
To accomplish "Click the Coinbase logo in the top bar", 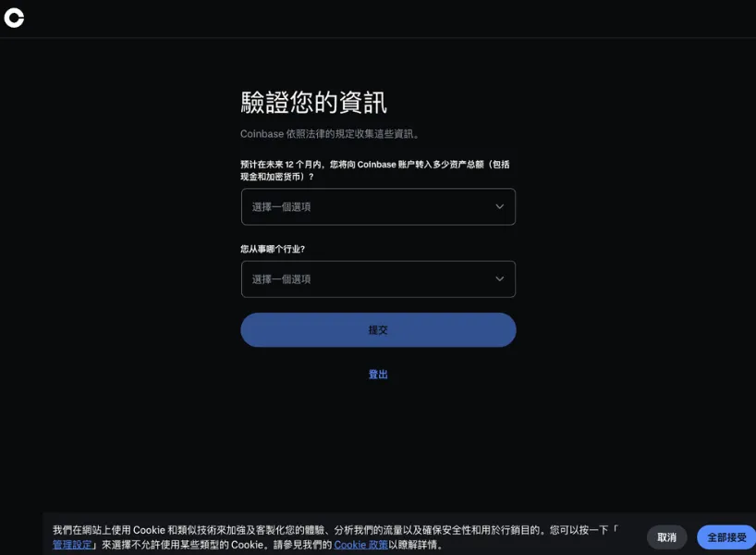I will [14, 17].
